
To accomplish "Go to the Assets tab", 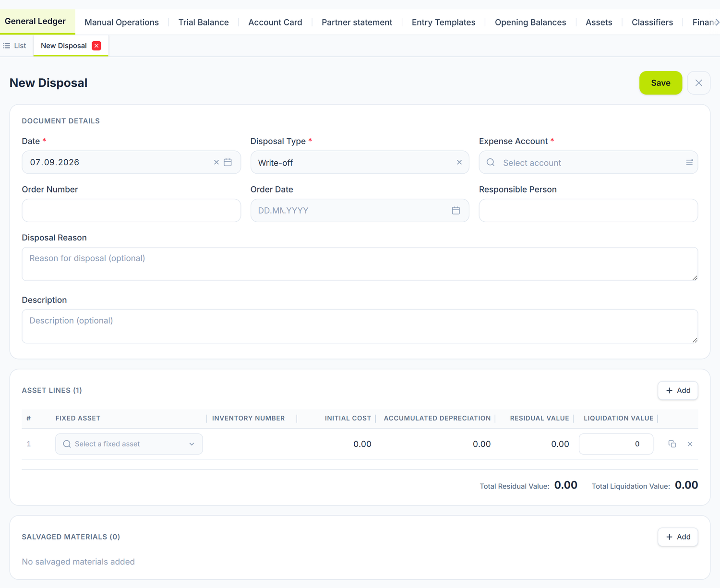I will coord(599,22).
